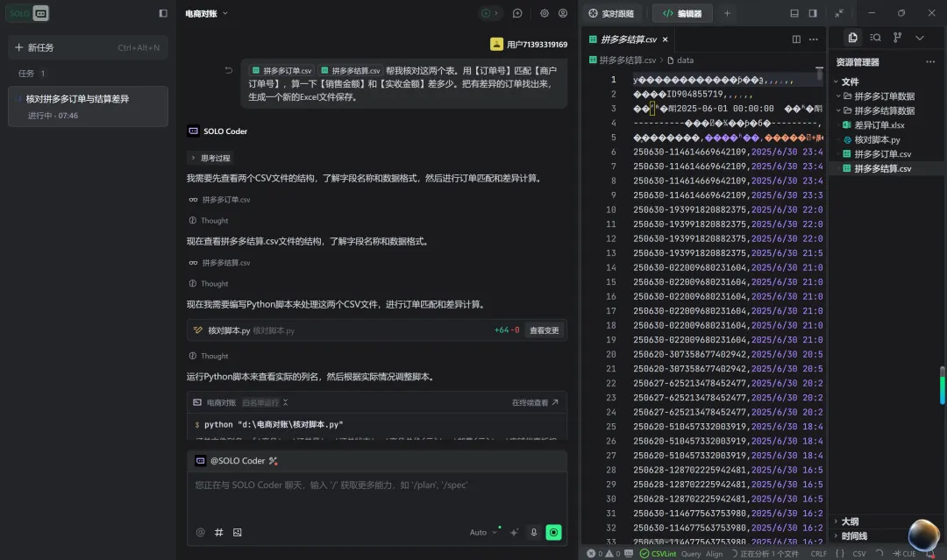Click the @ mention icon
Viewport: 947px width, 560px height.
[201, 532]
